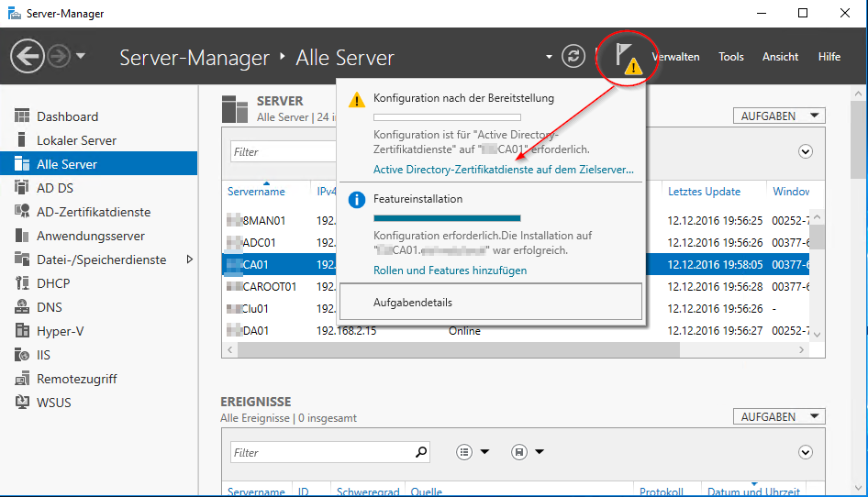Click the post-deployment configuration progress bar
This screenshot has height=497, width=868.
pyautogui.click(x=447, y=117)
